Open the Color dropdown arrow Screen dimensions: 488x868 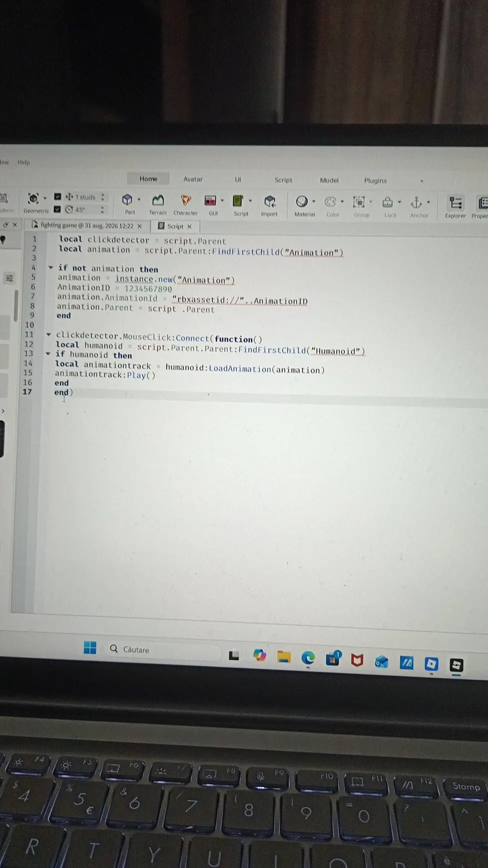coord(342,202)
